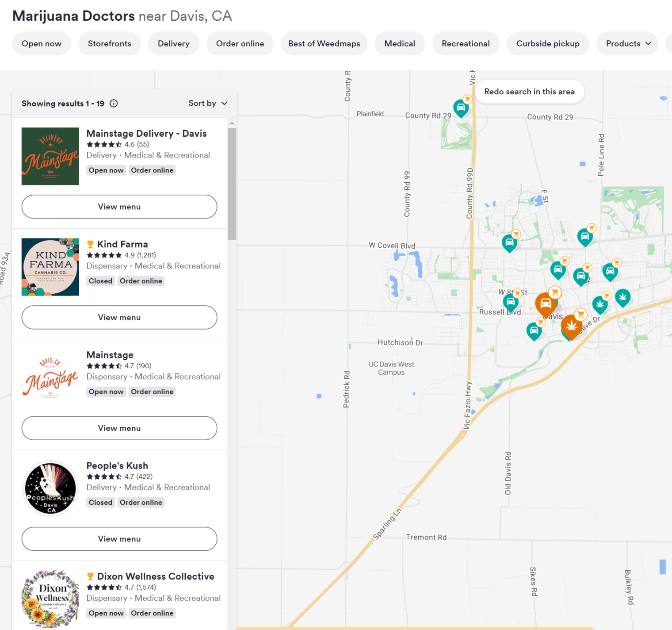672x630 pixels.
Task: Click Mainstage Delivery's Order online tag
Action: tap(152, 170)
